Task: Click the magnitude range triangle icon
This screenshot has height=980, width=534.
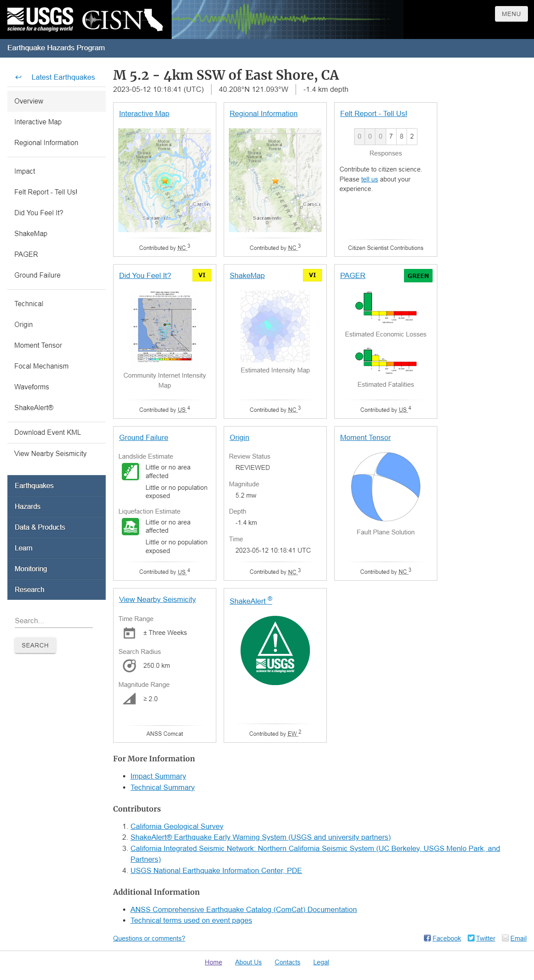Action: click(x=129, y=699)
